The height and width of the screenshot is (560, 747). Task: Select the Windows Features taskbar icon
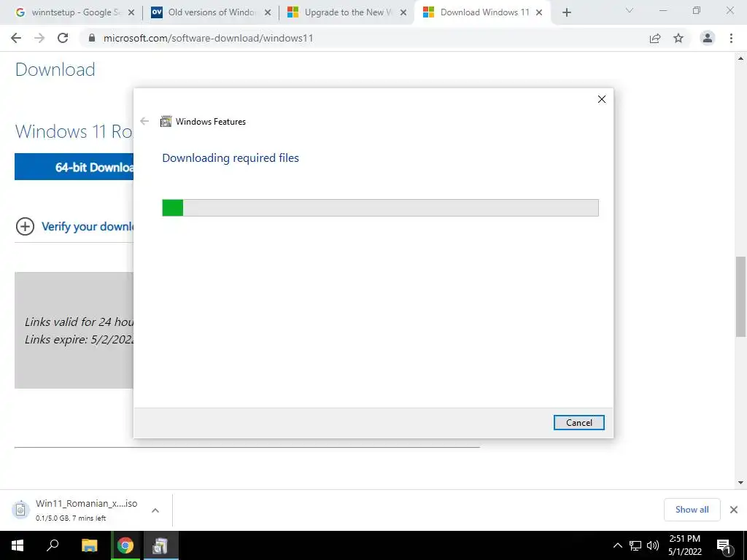click(x=160, y=545)
